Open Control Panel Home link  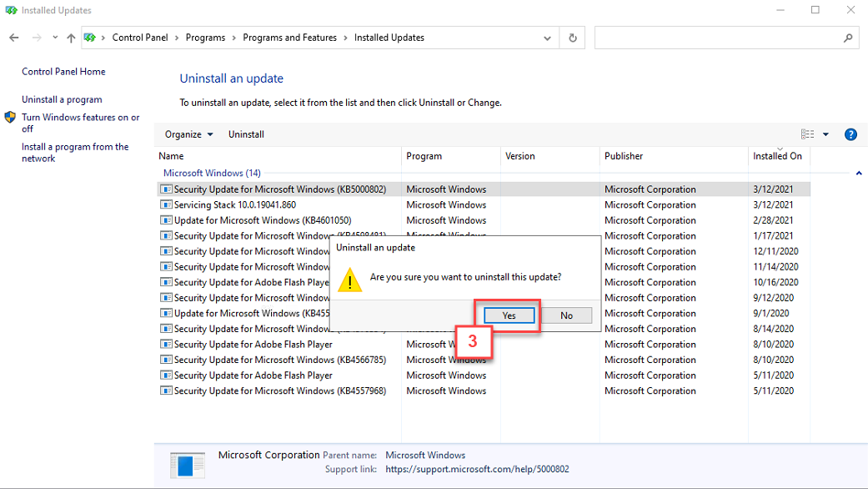pos(63,72)
